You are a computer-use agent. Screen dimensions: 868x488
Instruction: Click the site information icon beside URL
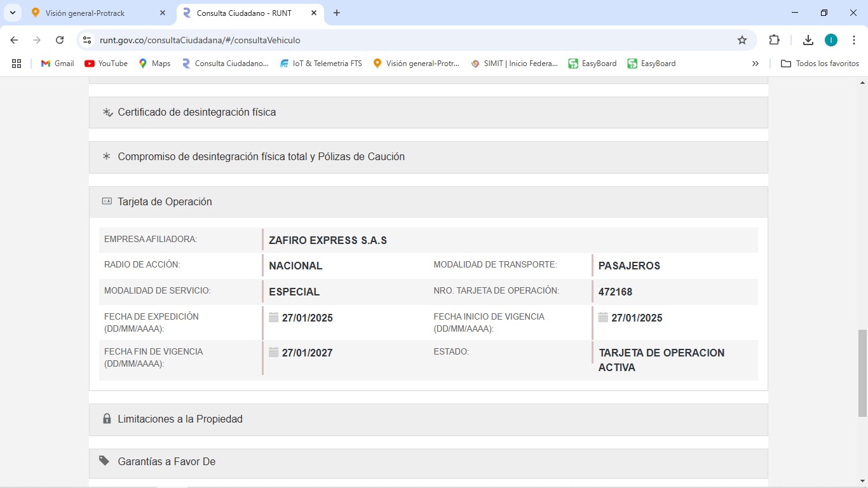87,40
